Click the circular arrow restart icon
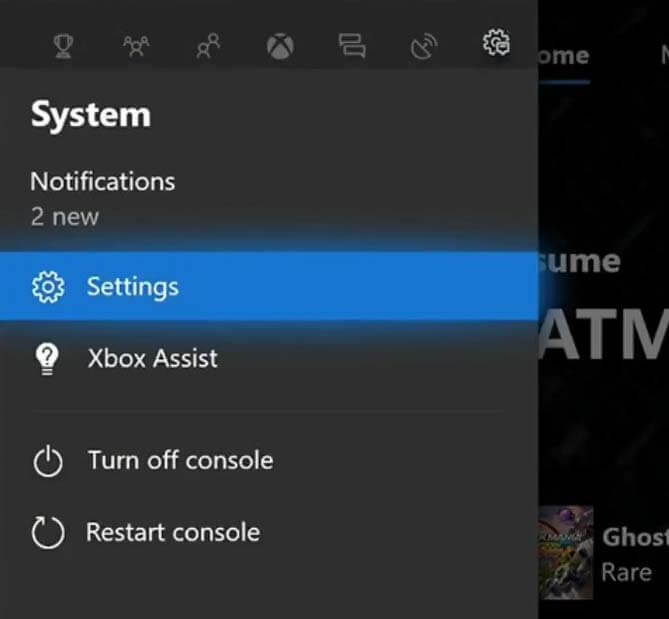This screenshot has width=669, height=619. tap(48, 532)
